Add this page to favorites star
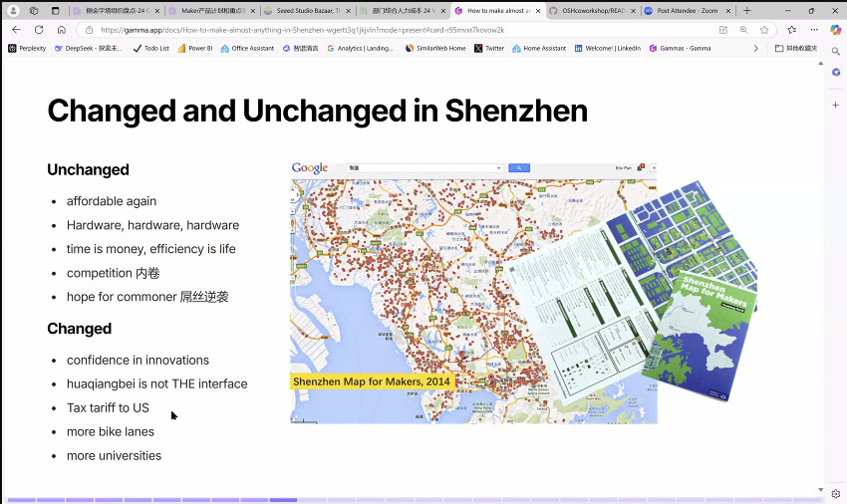847x504 pixels. (764, 30)
